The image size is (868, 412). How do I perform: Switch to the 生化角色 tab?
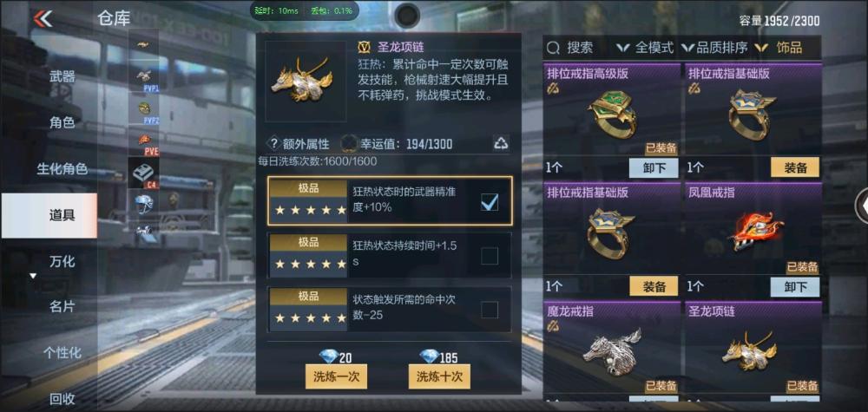point(62,168)
